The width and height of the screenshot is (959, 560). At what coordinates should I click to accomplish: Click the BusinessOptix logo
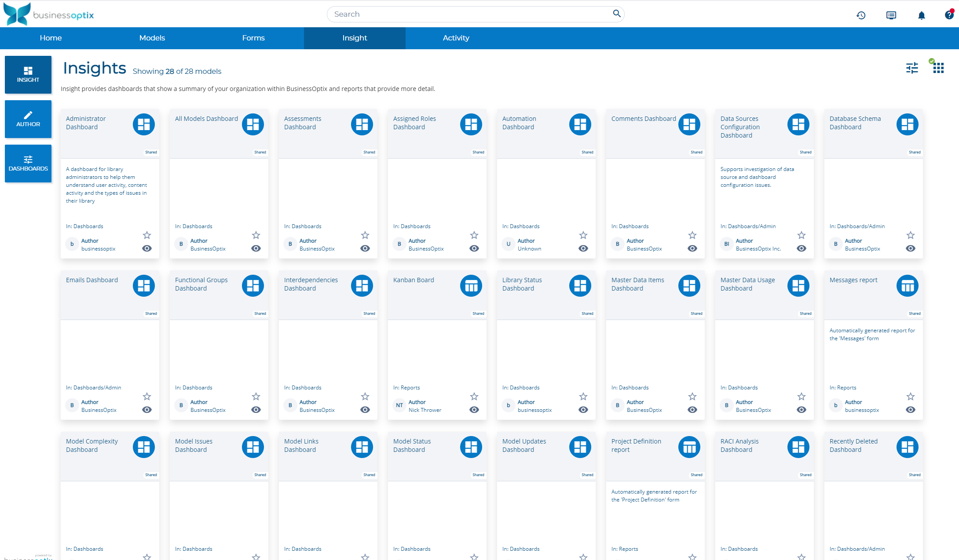tap(48, 14)
